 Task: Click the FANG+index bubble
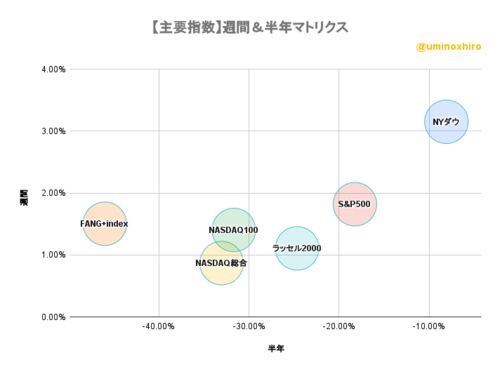[x=105, y=223]
